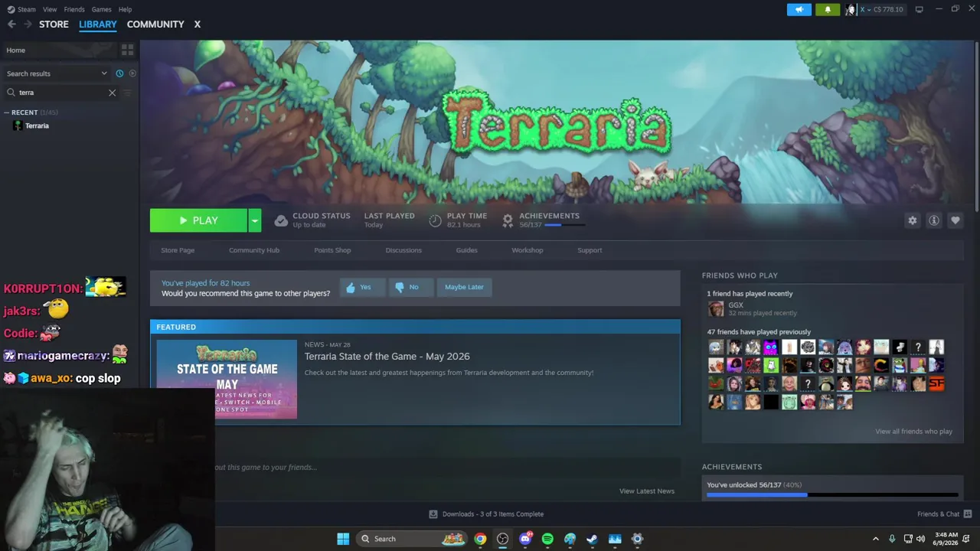Viewport: 980px width, 551px height.
Task: Click the Achievements gear icon
Action: tap(508, 220)
